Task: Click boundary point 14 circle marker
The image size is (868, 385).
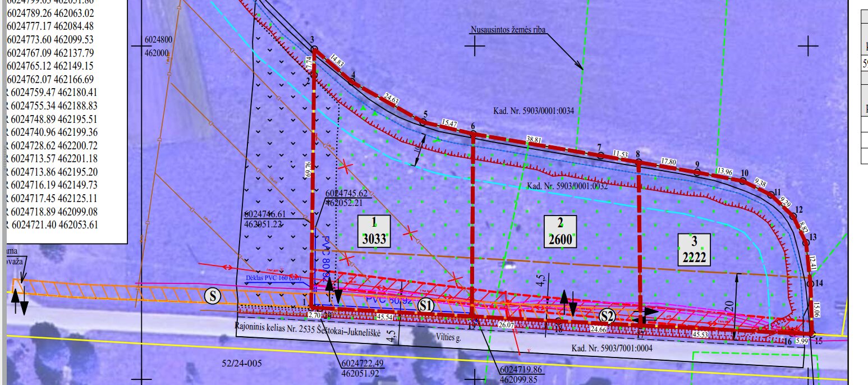Action: [810, 285]
